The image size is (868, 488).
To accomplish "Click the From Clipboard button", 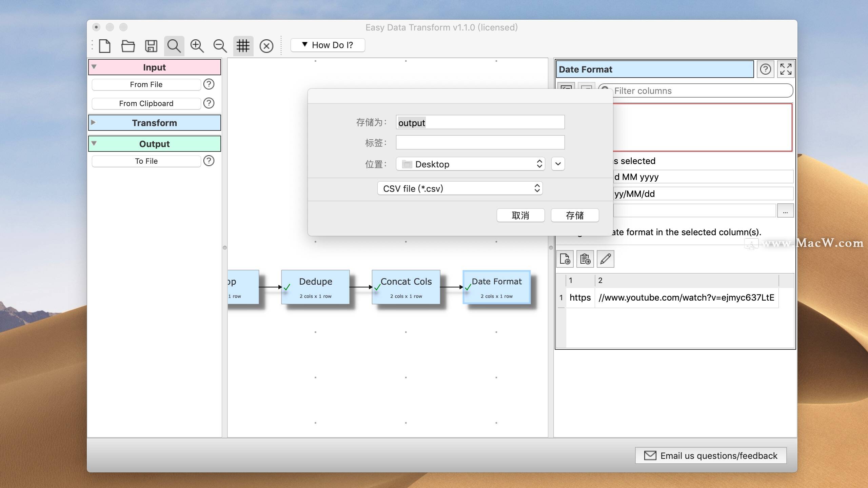I will [146, 103].
